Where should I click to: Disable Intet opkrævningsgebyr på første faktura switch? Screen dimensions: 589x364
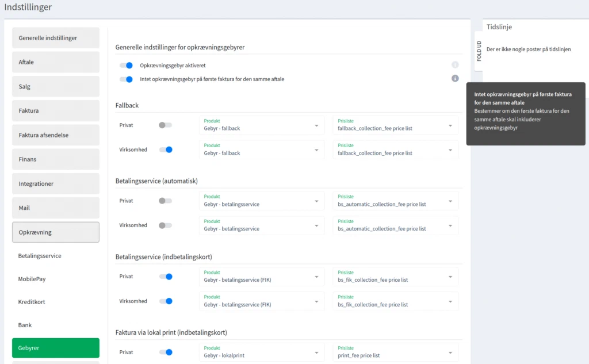click(x=126, y=79)
